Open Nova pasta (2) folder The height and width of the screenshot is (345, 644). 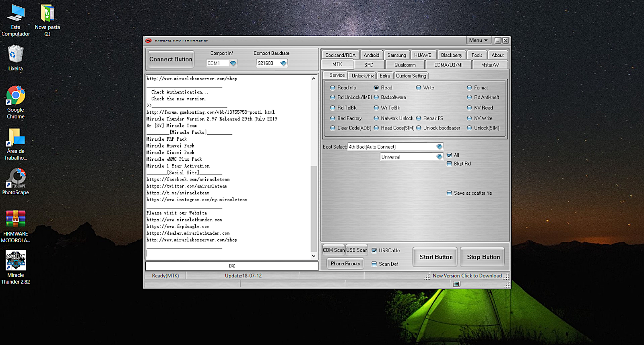[47, 13]
